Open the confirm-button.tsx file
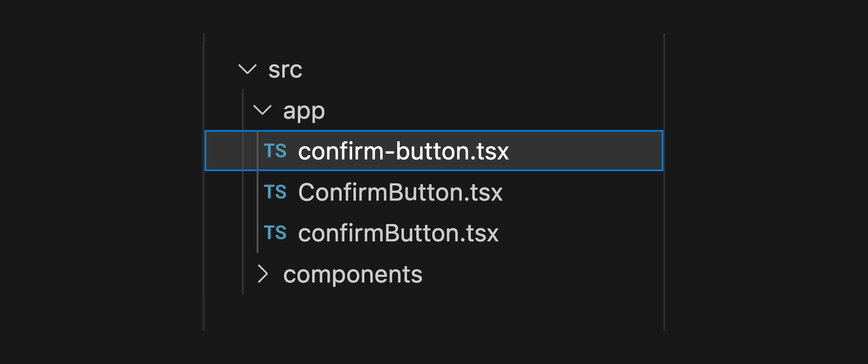868x364 pixels. pyautogui.click(x=403, y=151)
